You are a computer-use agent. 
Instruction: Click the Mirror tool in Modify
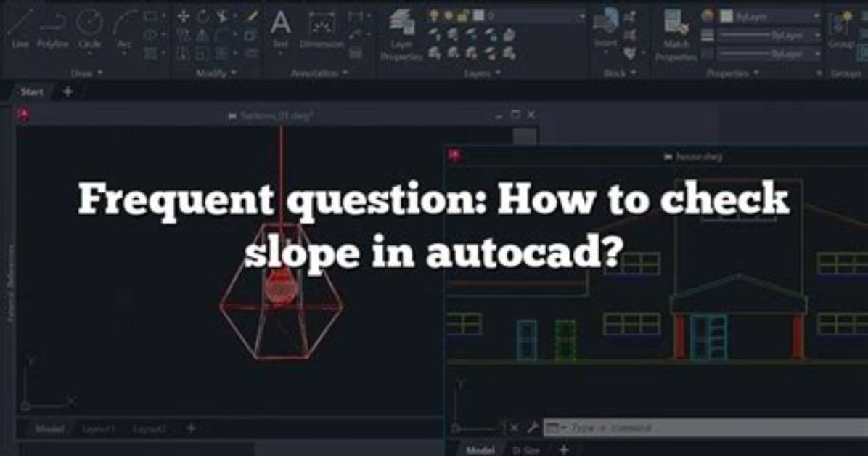coord(203,35)
